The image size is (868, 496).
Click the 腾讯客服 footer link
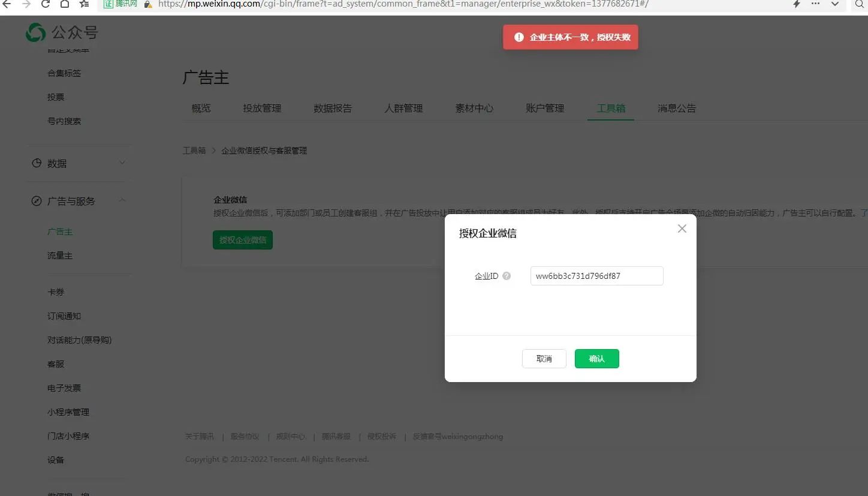click(x=336, y=437)
